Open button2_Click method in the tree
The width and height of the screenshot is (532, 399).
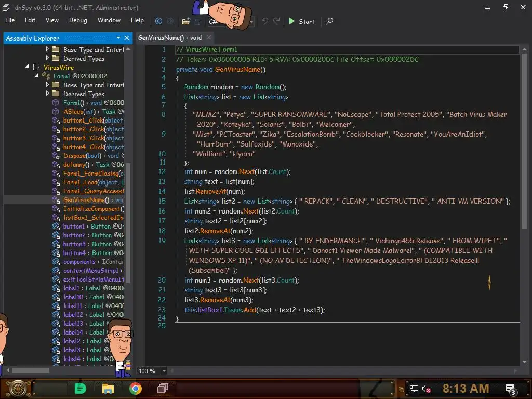(93, 129)
